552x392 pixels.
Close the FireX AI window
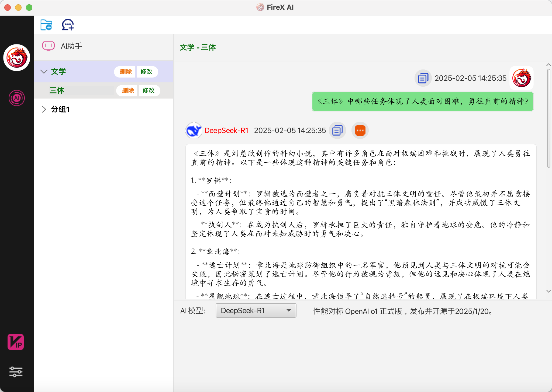pyautogui.click(x=8, y=8)
